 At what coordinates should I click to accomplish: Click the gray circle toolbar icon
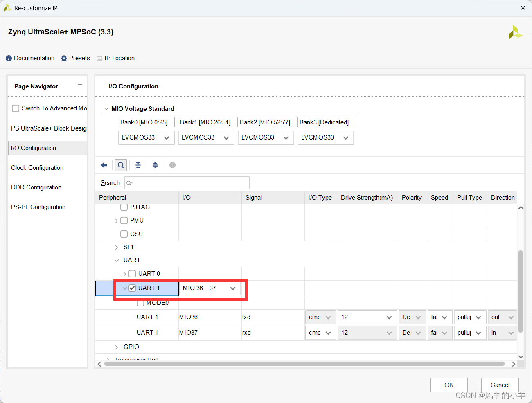pos(172,165)
